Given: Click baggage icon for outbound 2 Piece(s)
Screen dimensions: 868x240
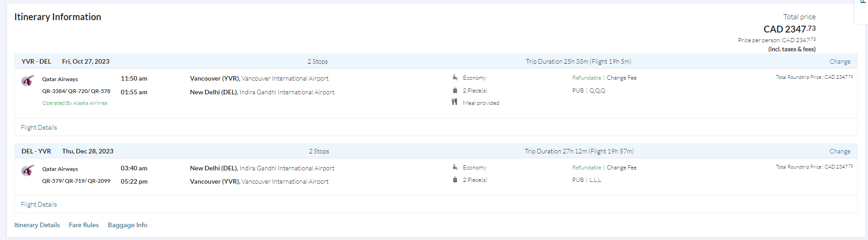Looking at the screenshot, I should click(x=455, y=90).
